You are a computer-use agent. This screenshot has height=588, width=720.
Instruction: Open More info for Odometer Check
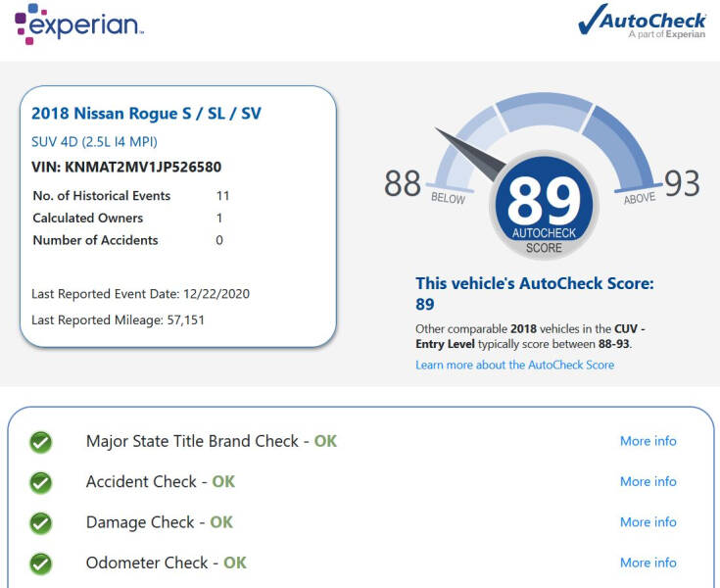(648, 563)
